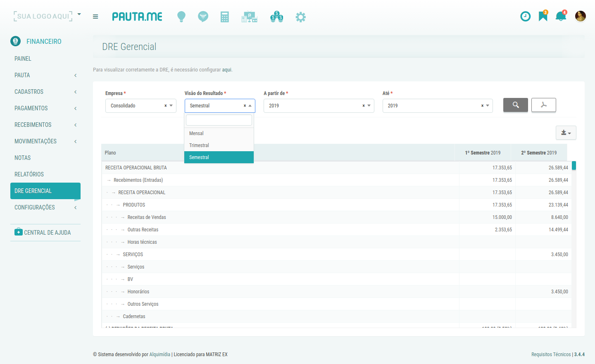Open the download options dropdown button

[566, 133]
